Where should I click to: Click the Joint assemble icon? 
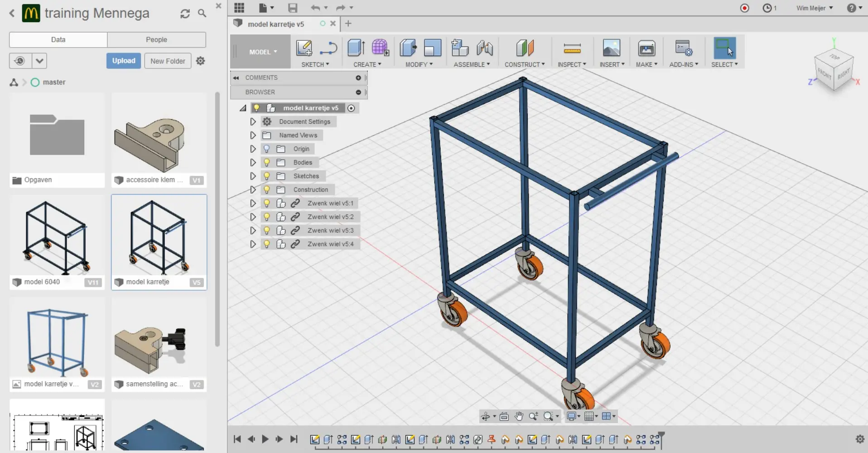[x=485, y=48]
